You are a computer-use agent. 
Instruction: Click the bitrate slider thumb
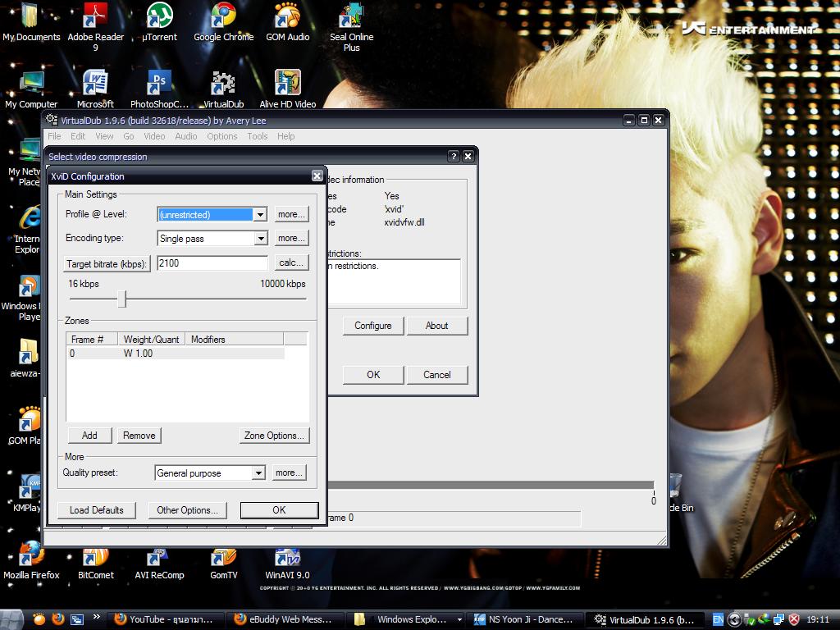pyautogui.click(x=122, y=299)
